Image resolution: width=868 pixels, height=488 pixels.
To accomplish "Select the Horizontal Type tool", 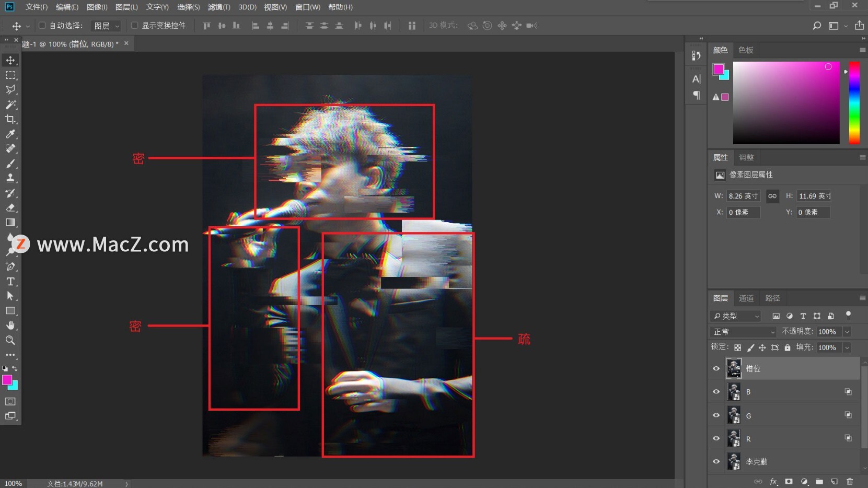I will pos(10,281).
